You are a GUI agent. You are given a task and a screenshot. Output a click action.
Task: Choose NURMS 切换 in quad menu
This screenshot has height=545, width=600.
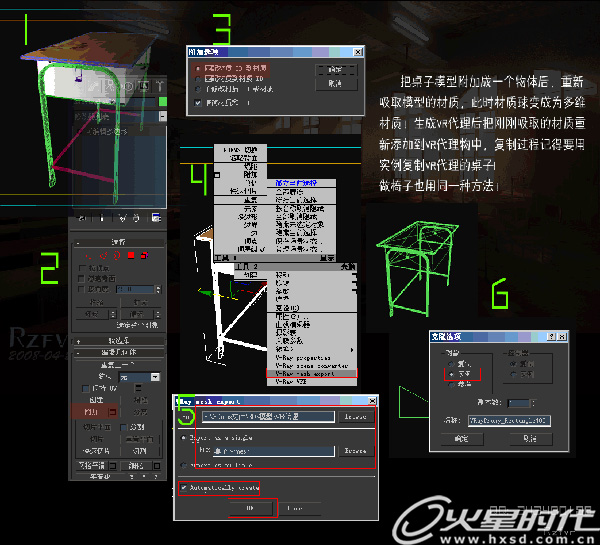(240, 150)
